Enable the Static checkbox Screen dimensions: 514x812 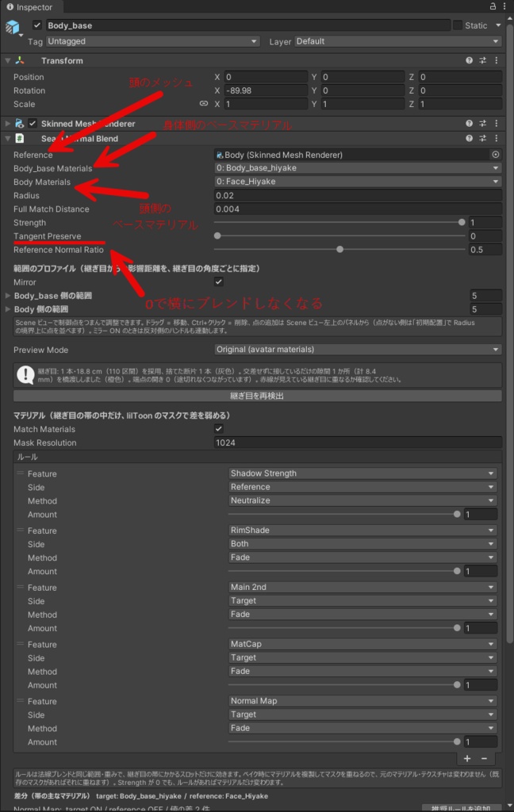(458, 25)
